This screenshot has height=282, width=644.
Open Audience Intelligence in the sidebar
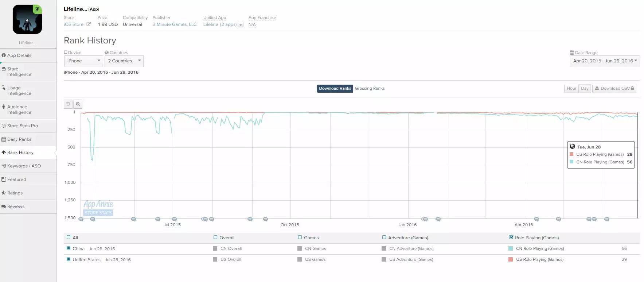28,109
